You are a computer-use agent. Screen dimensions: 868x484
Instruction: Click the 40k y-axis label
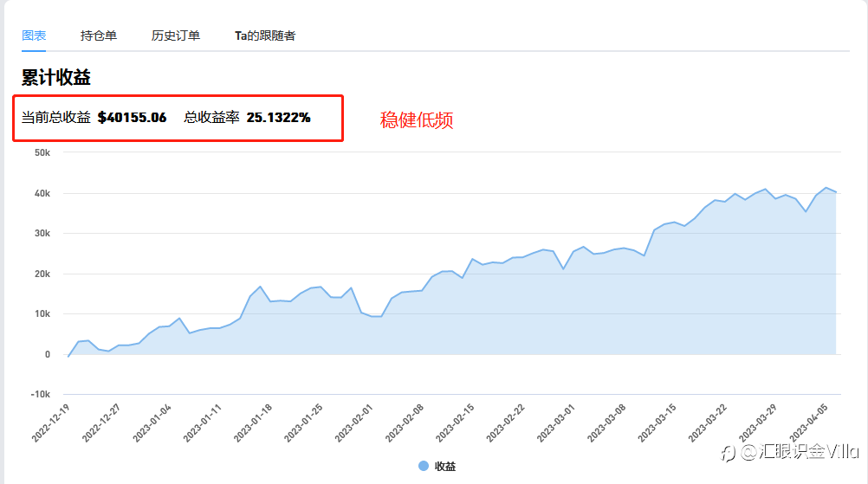pos(42,194)
